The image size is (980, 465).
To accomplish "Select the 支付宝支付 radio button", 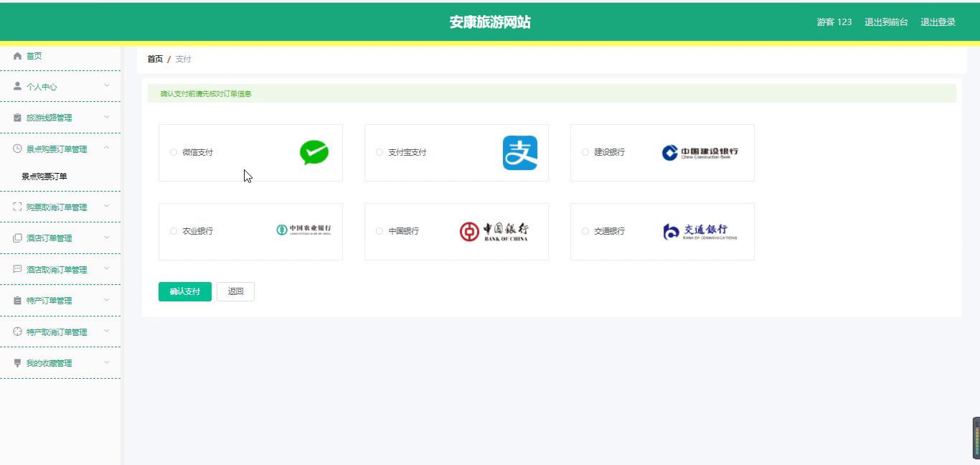I will [380, 152].
